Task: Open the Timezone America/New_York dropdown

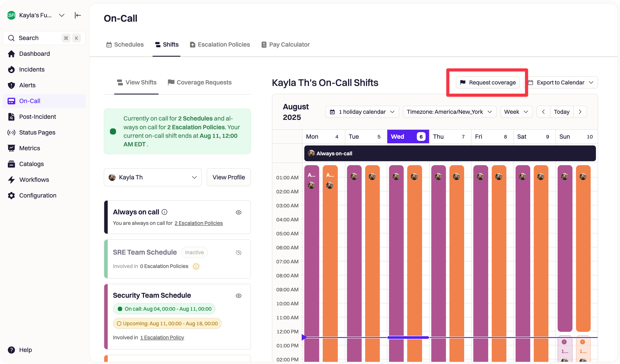Action: 449,112
